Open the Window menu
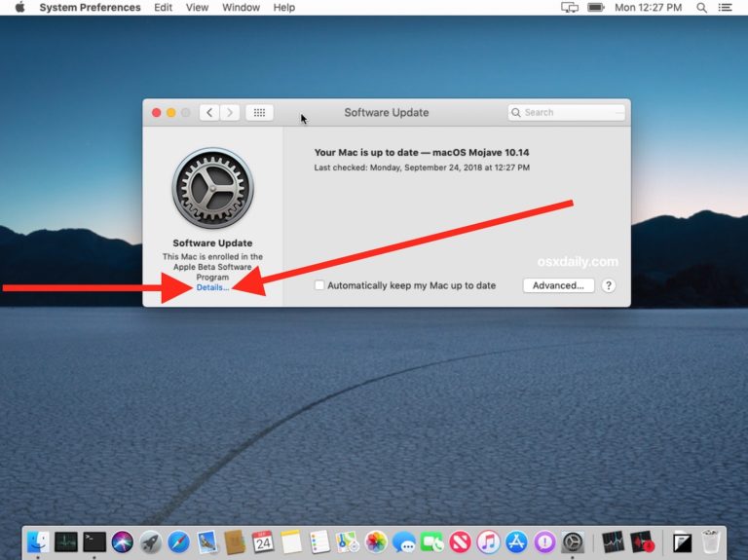748x560 pixels. tap(241, 8)
